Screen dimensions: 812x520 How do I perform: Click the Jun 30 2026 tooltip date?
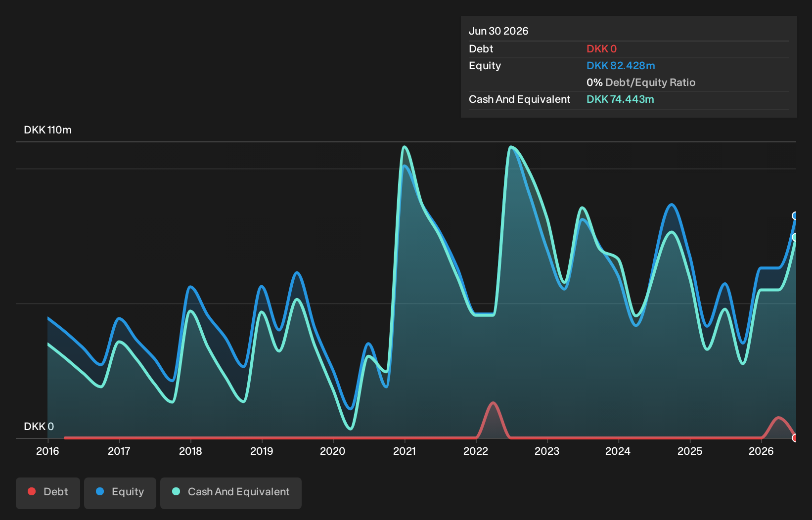click(x=498, y=31)
